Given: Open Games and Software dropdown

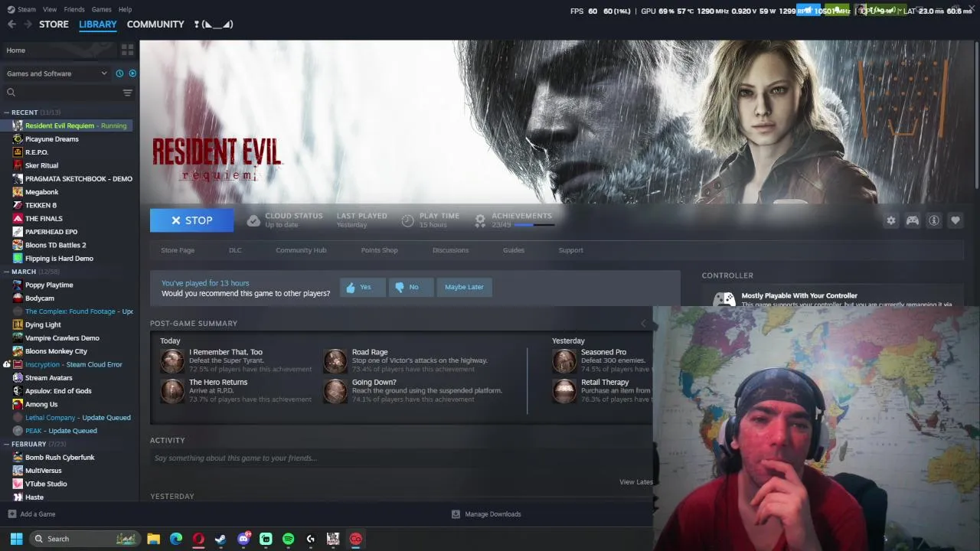Looking at the screenshot, I should [57, 73].
